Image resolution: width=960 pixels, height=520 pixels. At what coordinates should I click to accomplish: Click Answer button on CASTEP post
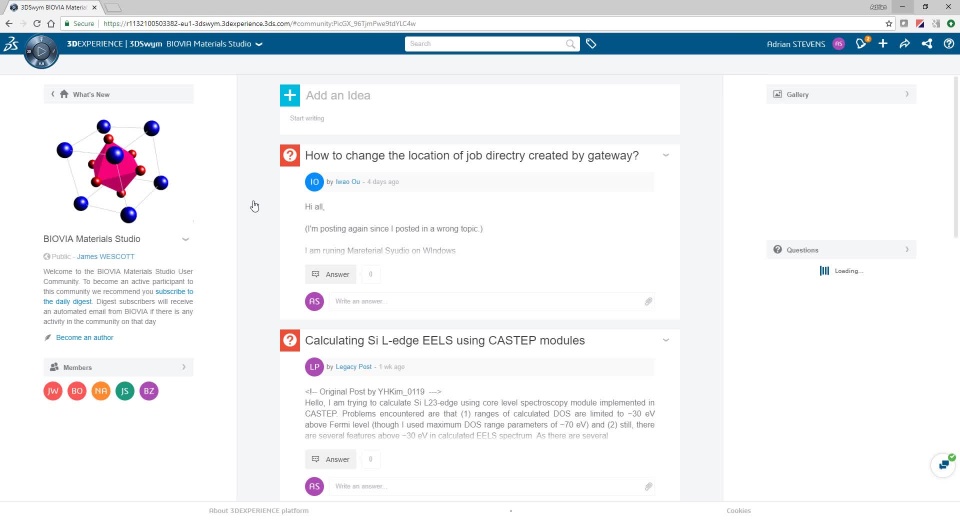[x=331, y=459]
